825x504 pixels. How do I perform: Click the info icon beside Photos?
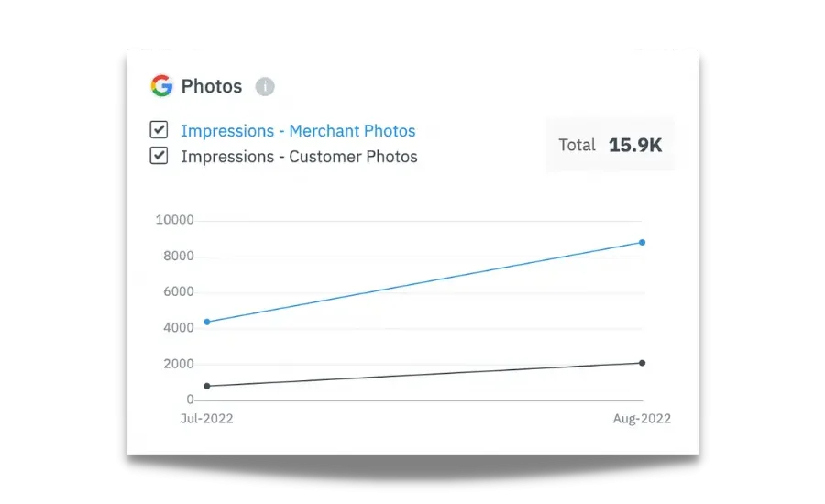pos(265,87)
